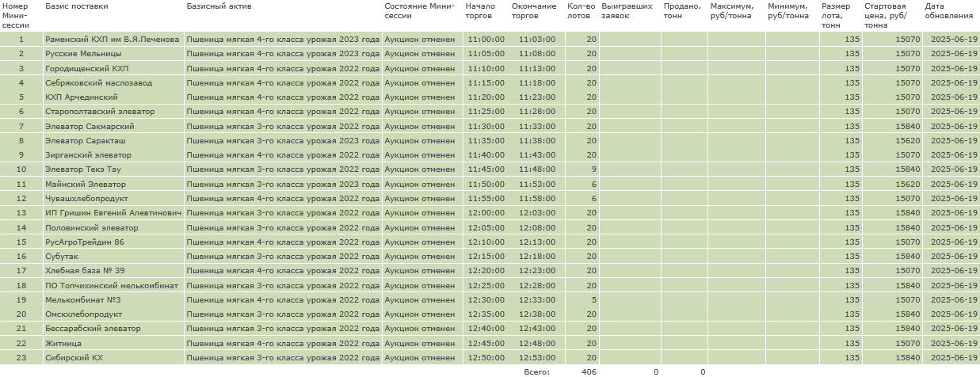This screenshot has width=980, height=377.
Task: Click update date in Сибирский КХ row
Action: (x=951, y=358)
